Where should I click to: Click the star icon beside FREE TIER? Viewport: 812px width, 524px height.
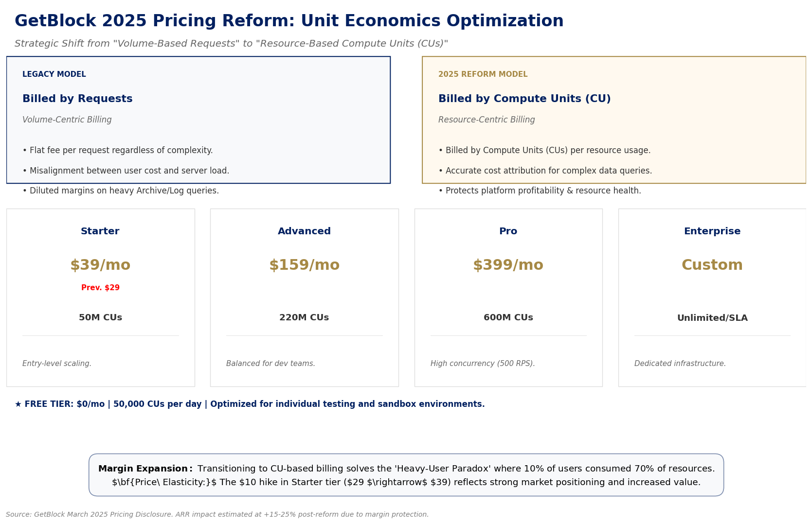click(x=18, y=404)
